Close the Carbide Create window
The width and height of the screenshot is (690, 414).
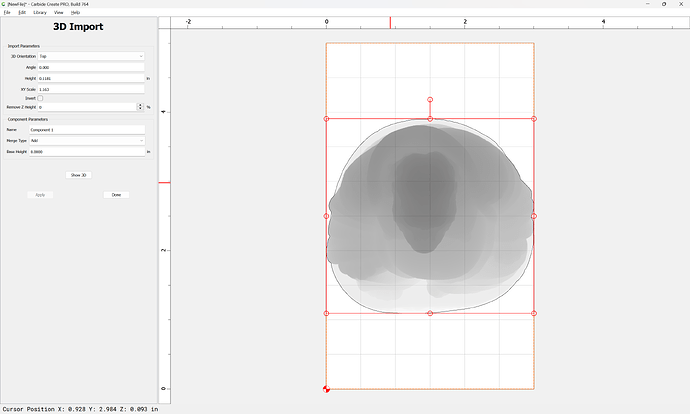click(x=681, y=4)
